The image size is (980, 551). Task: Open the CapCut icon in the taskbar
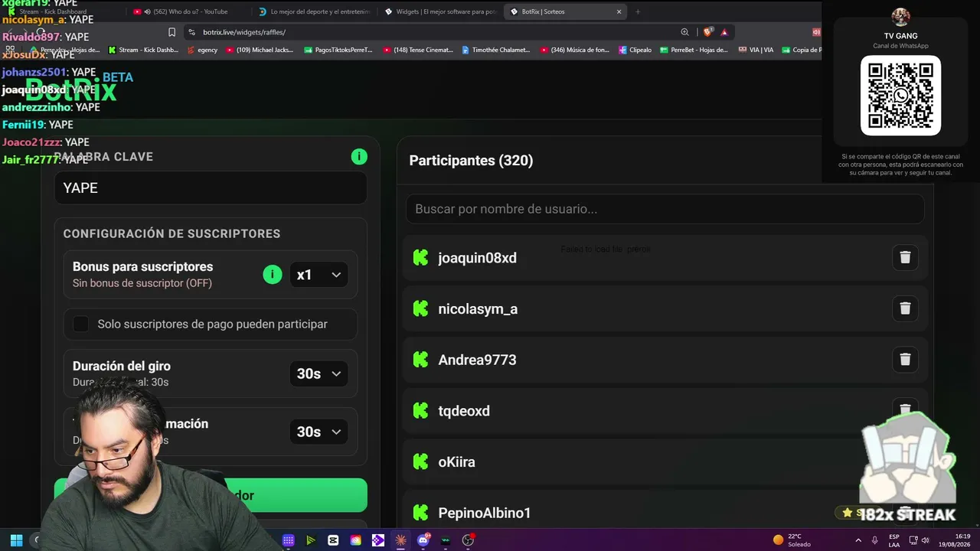pyautogui.click(x=333, y=540)
